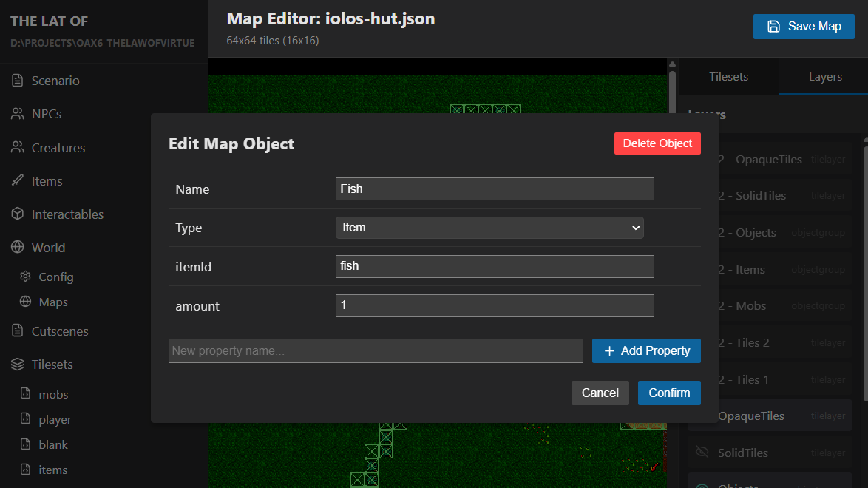Click file icon beside lowercase items tileset
This screenshot has width=868, height=488.
[25, 470]
